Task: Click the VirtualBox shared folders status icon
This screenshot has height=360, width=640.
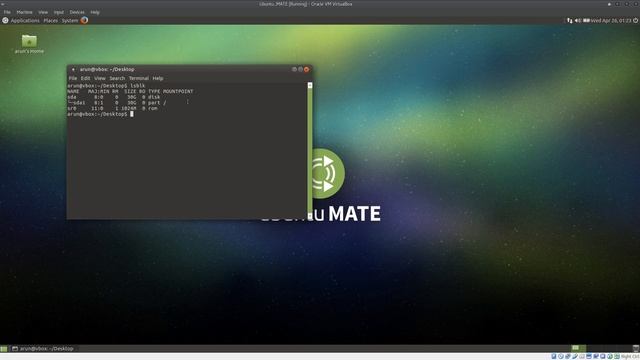Action: point(582,356)
